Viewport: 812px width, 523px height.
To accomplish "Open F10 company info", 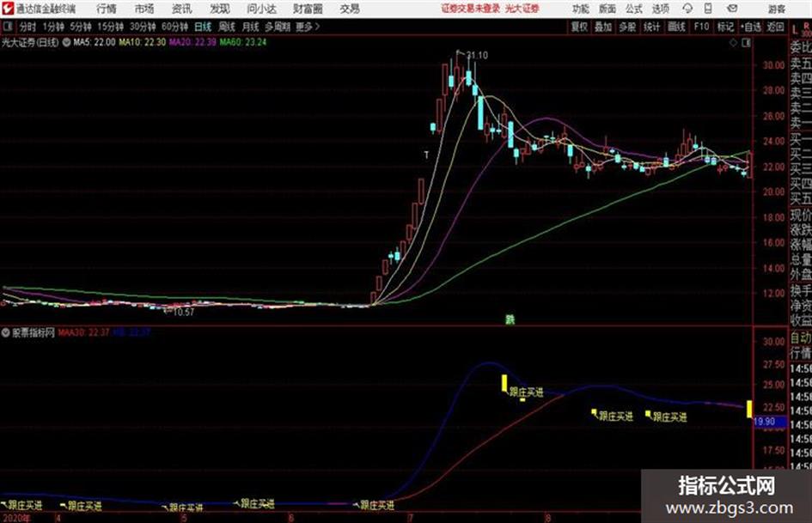I will [701, 27].
